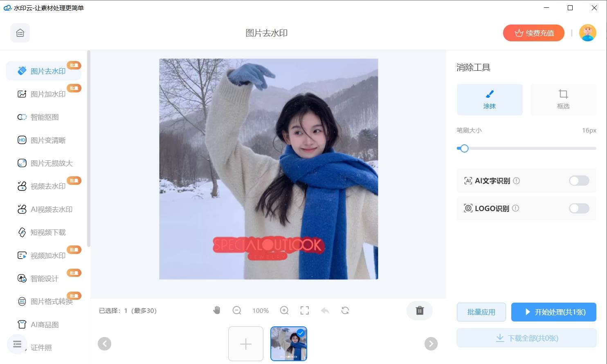Viewport: 607px width, 364px height.
Task: Enable the LOGO识别 toggle
Action: (x=579, y=208)
